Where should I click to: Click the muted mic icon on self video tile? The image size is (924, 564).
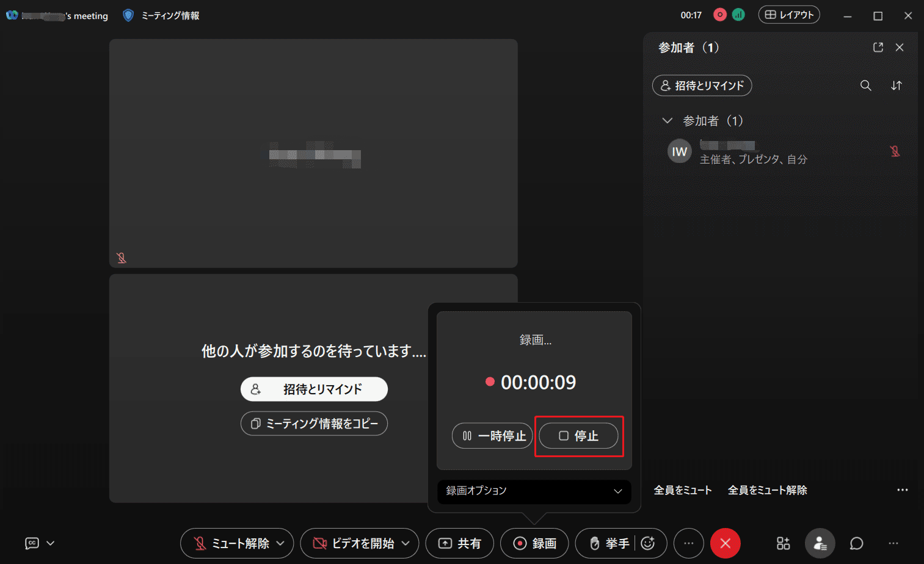pos(122,258)
